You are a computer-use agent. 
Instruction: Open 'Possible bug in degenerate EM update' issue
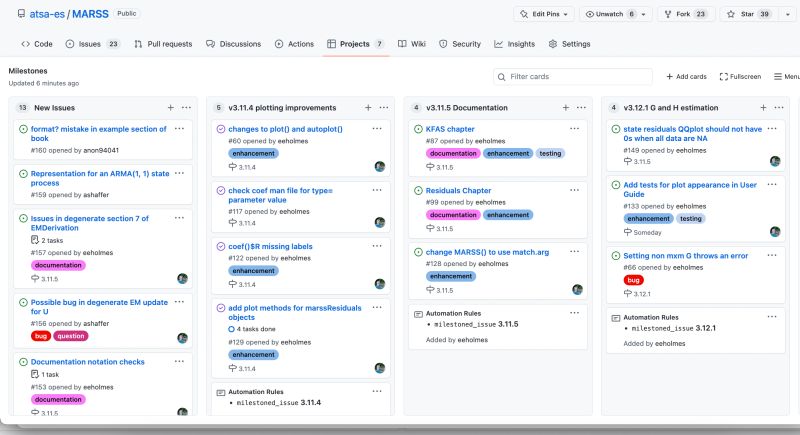click(x=99, y=306)
